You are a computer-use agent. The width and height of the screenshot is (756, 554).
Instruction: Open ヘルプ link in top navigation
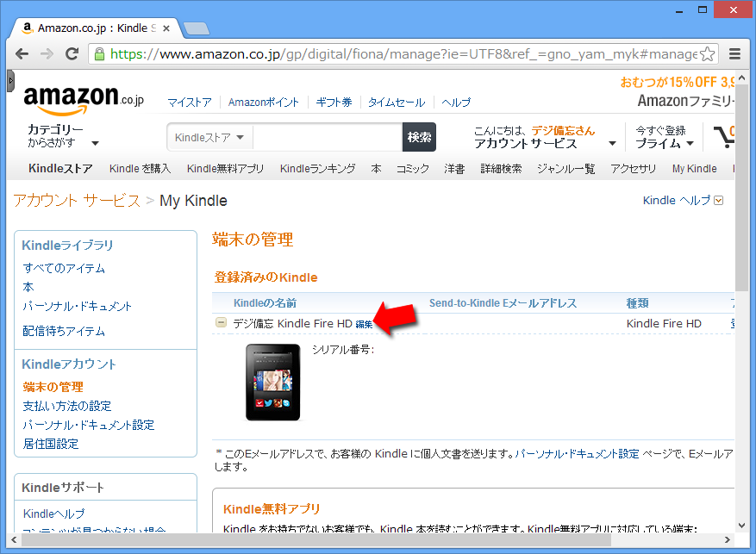[x=456, y=103]
